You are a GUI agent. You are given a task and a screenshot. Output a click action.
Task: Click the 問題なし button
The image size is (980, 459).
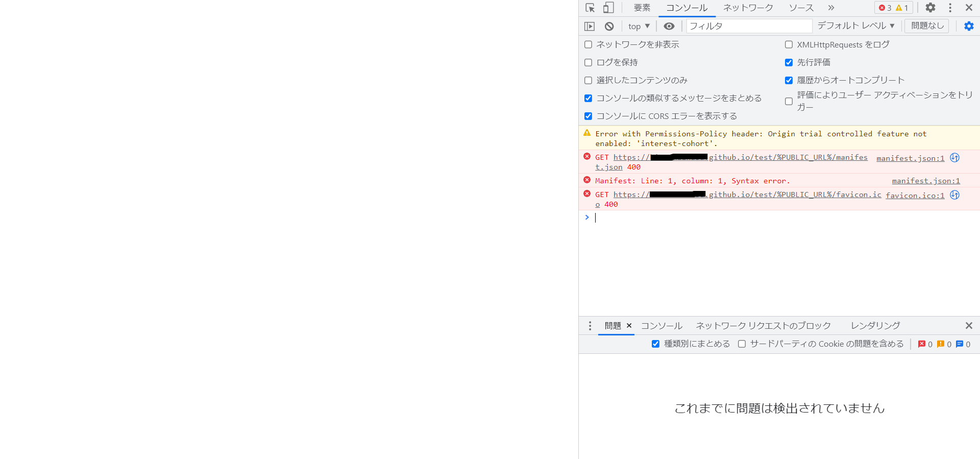927,26
